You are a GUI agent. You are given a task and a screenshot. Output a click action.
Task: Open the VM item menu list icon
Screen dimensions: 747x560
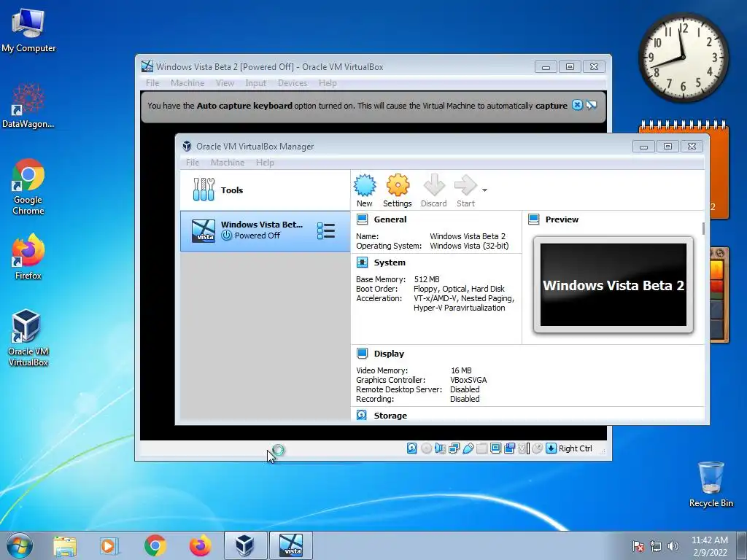point(326,231)
